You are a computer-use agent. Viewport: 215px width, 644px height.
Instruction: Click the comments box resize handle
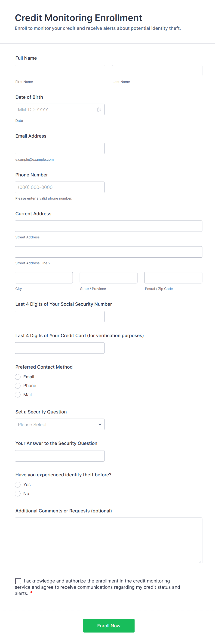(x=200, y=562)
